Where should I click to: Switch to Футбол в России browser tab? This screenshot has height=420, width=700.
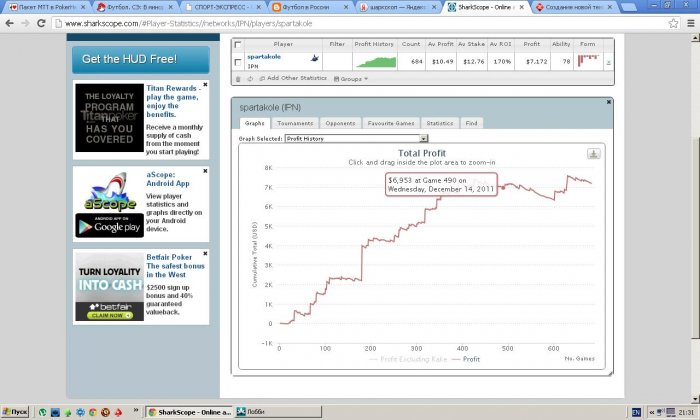(x=310, y=7)
